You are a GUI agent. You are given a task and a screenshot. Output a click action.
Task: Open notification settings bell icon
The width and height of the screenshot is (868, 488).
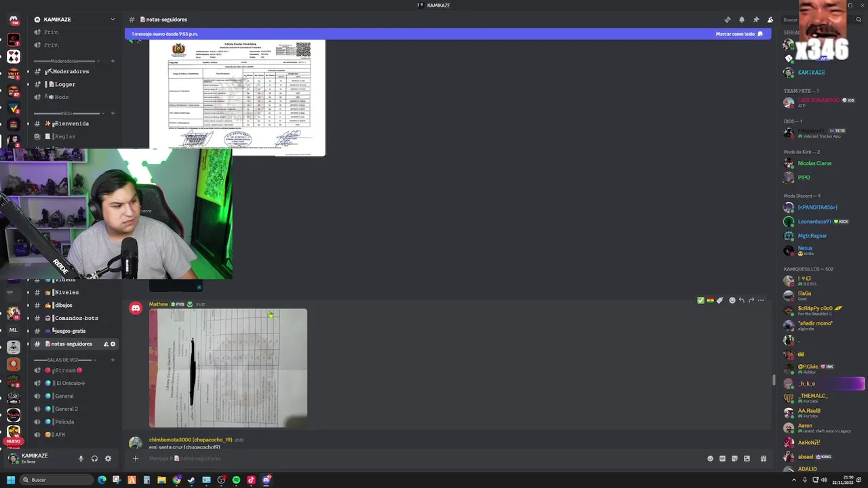[x=742, y=20]
